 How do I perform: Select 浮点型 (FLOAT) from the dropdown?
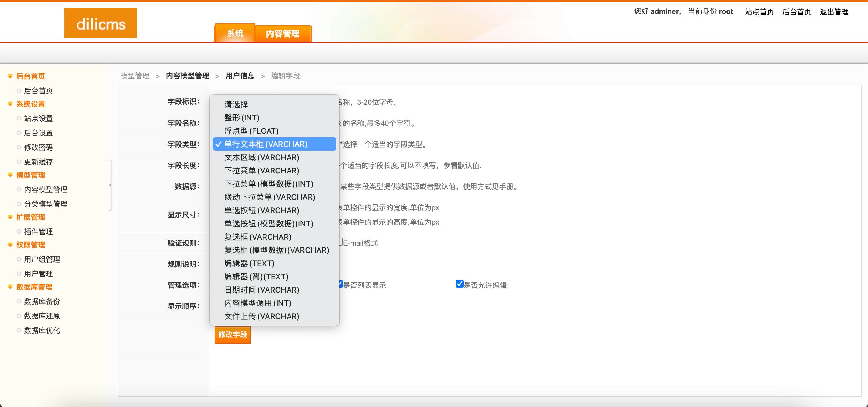251,131
